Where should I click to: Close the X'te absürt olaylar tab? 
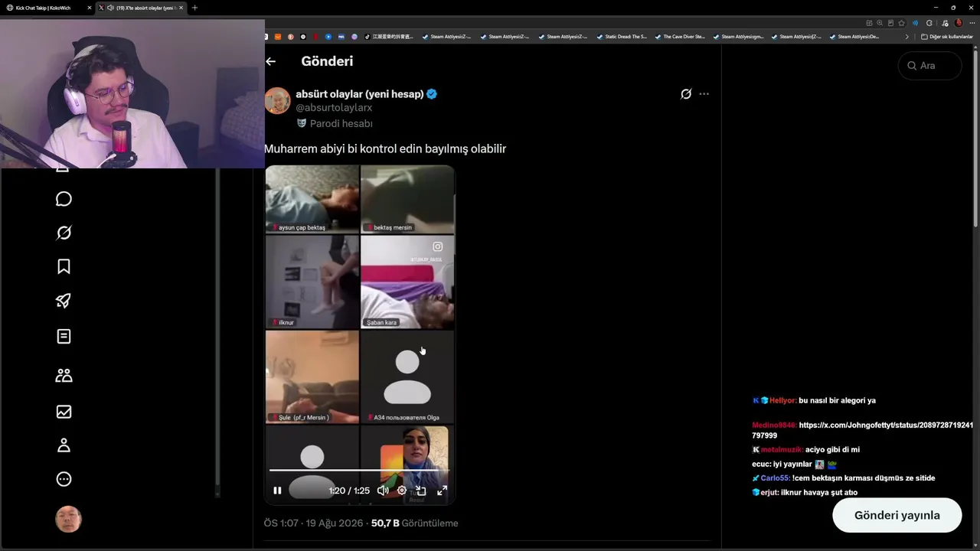(181, 8)
